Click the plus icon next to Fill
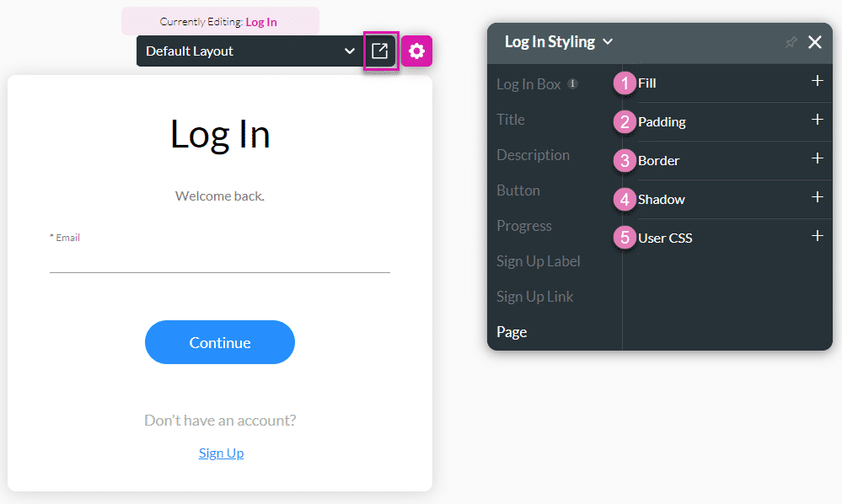The image size is (842, 504). [x=816, y=82]
